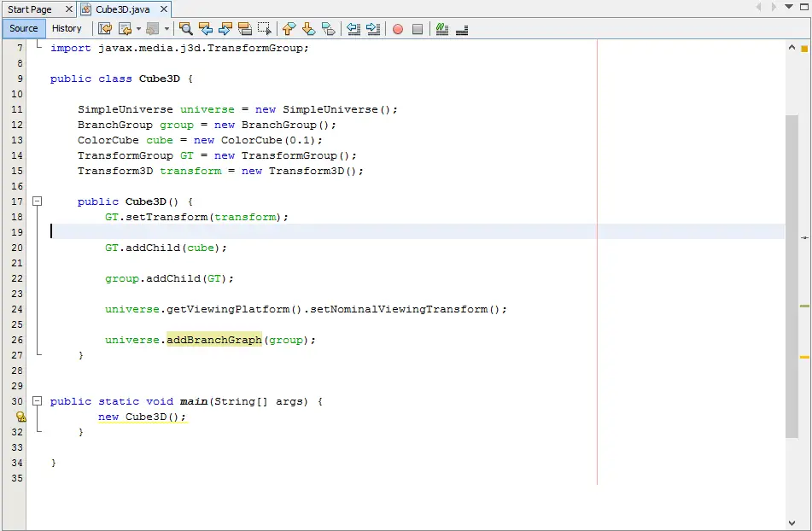Image resolution: width=812 pixels, height=531 pixels.
Task: Toggle highlight search results
Action: pos(243,28)
